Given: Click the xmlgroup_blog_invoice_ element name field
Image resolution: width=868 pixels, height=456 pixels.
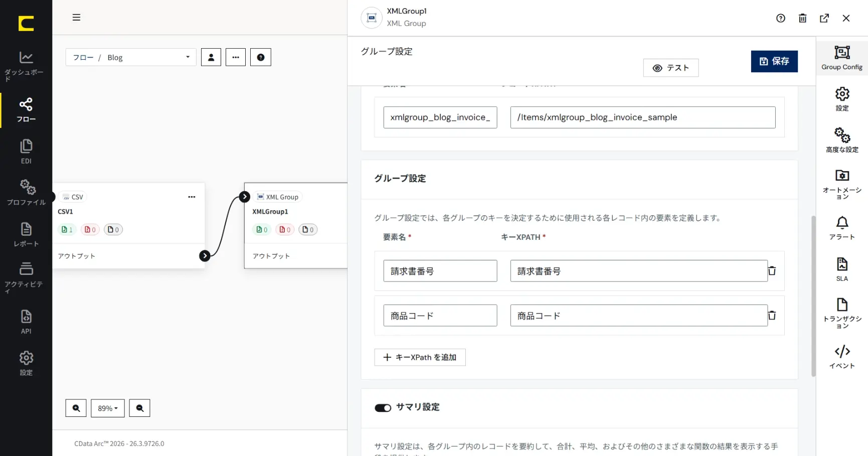Looking at the screenshot, I should click(x=440, y=117).
